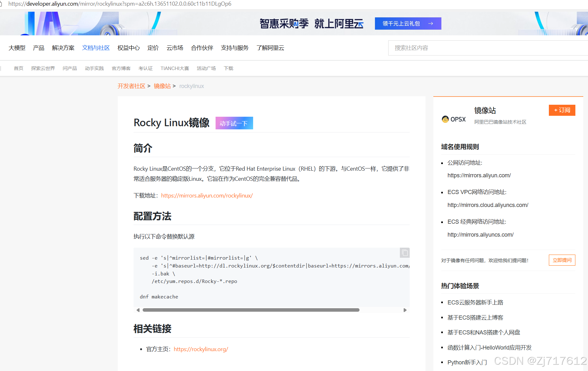
Task: Click the 阿里巴巴镜像站技术社区 subtitle
Action: [500, 122]
